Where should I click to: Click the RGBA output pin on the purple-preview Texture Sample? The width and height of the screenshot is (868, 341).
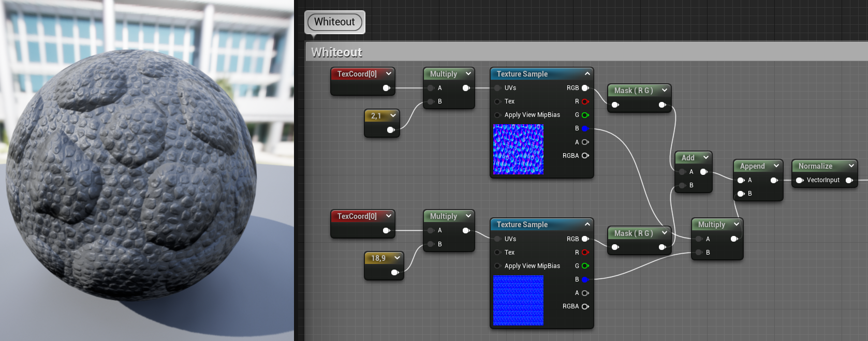coord(585,155)
